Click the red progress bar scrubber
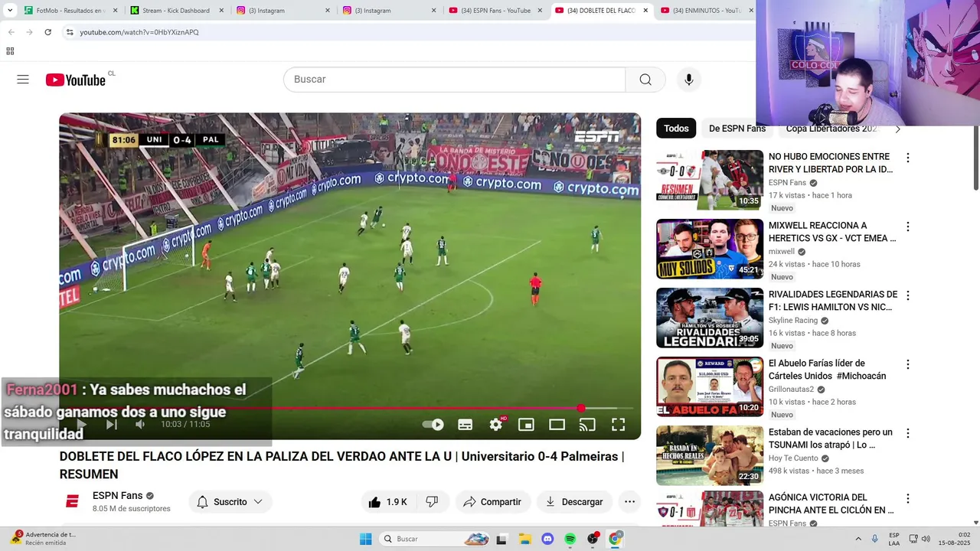980x551 pixels. (581, 408)
